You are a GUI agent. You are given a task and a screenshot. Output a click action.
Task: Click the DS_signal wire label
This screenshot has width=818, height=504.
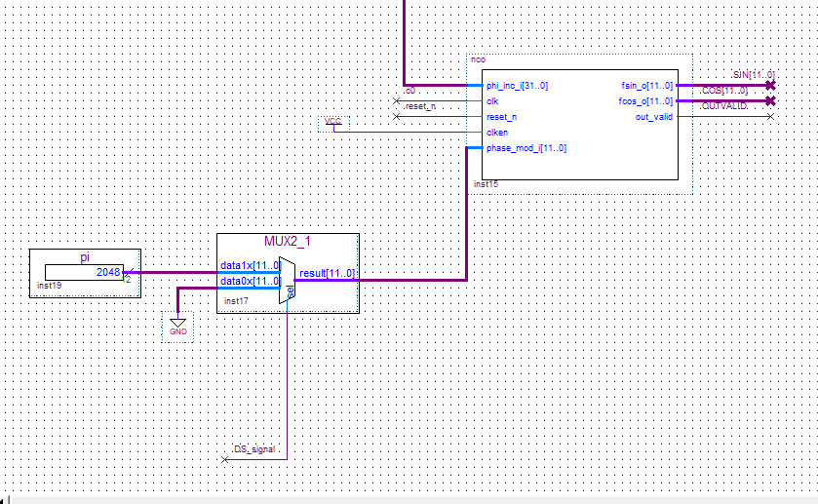(x=253, y=449)
